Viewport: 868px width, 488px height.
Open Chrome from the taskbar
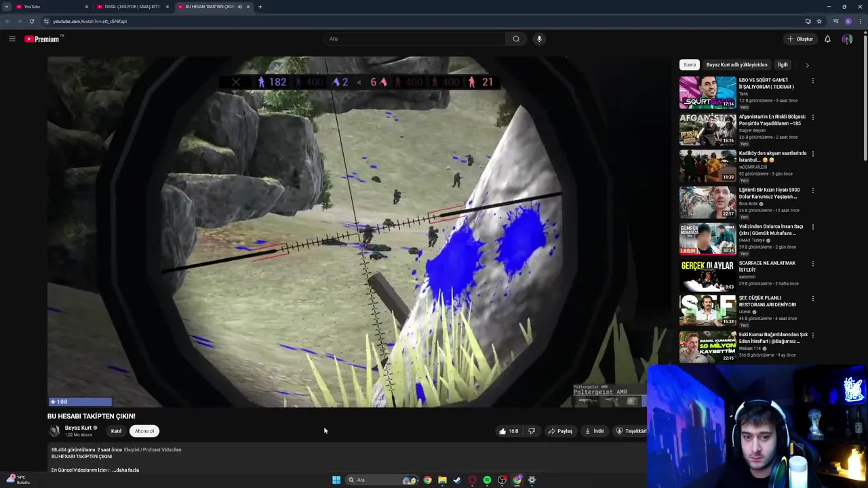pos(427,480)
